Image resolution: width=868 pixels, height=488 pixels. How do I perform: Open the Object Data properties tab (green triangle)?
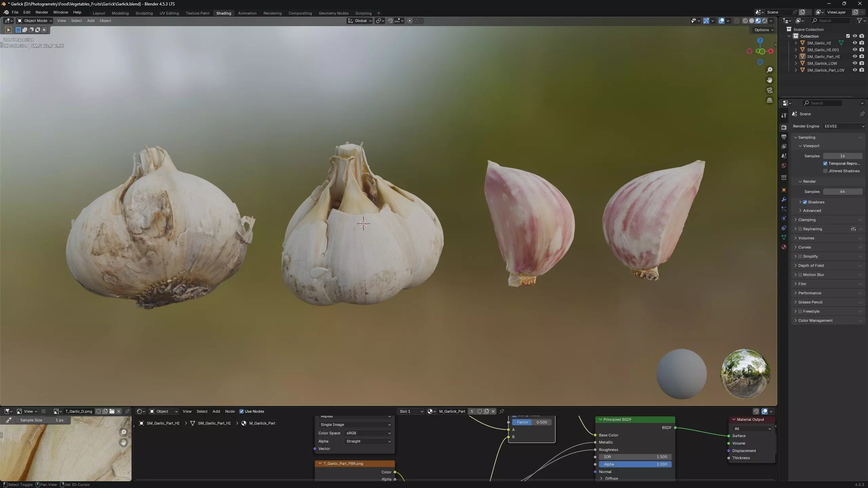784,237
